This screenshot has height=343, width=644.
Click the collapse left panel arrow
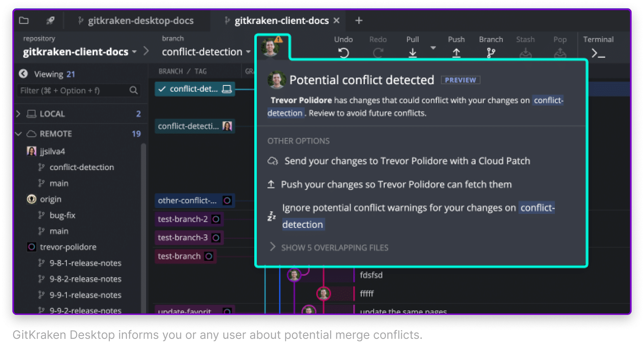[x=24, y=74]
